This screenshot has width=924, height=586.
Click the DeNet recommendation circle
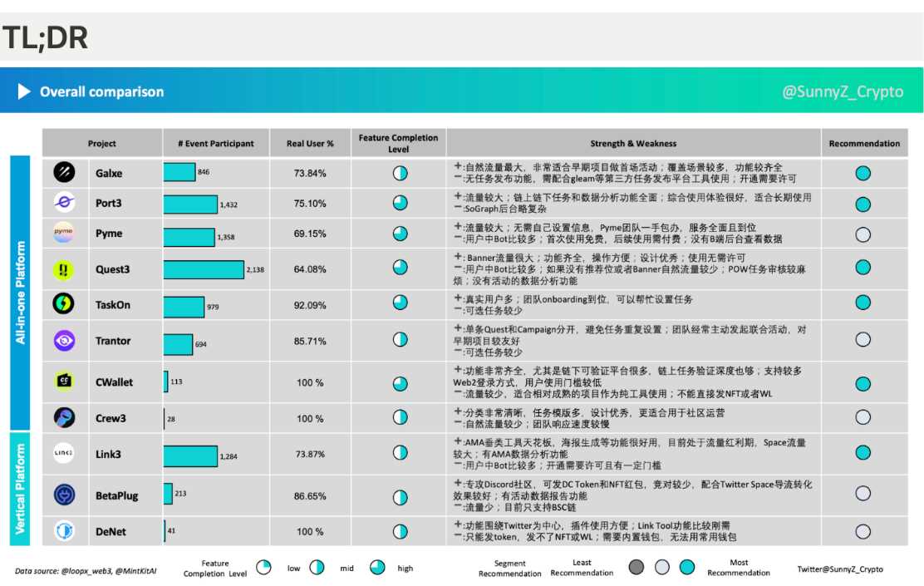[863, 531]
